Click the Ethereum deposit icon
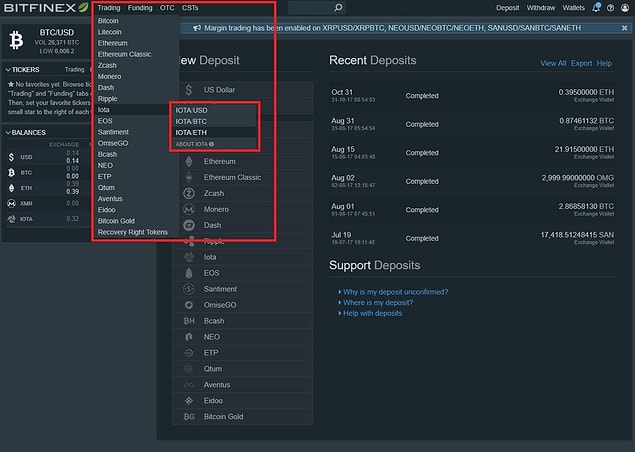The image size is (635, 452). coord(189,161)
